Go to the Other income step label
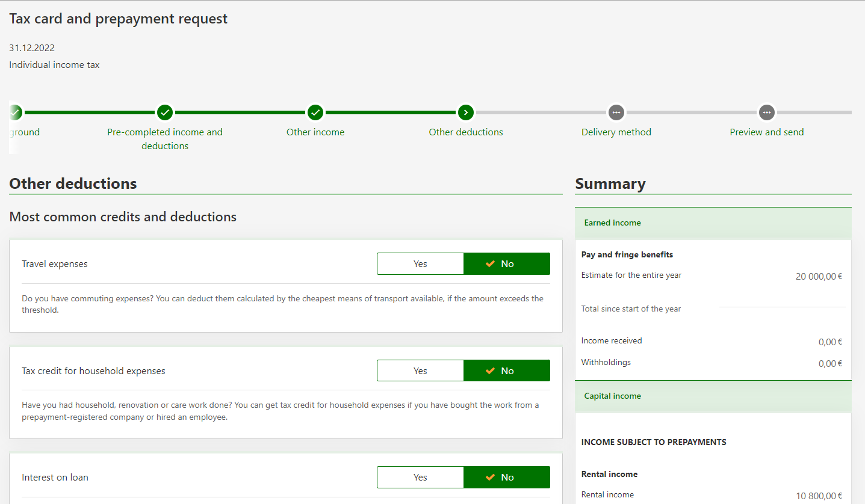 pyautogui.click(x=315, y=132)
